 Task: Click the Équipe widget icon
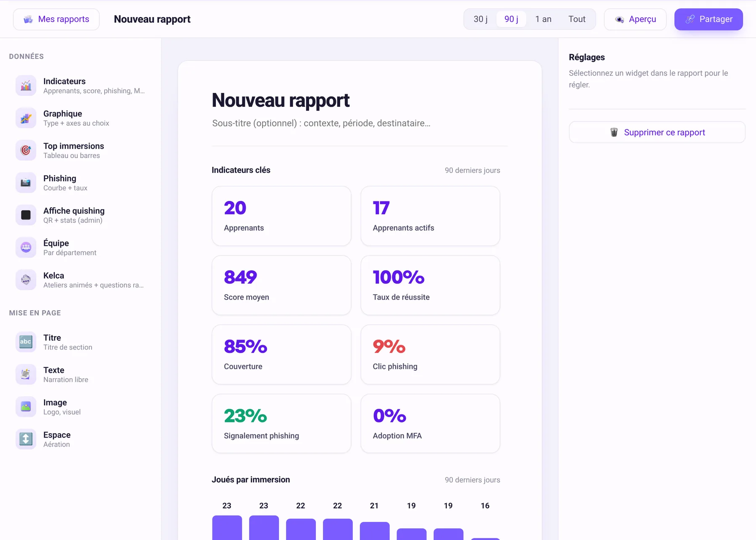click(26, 248)
